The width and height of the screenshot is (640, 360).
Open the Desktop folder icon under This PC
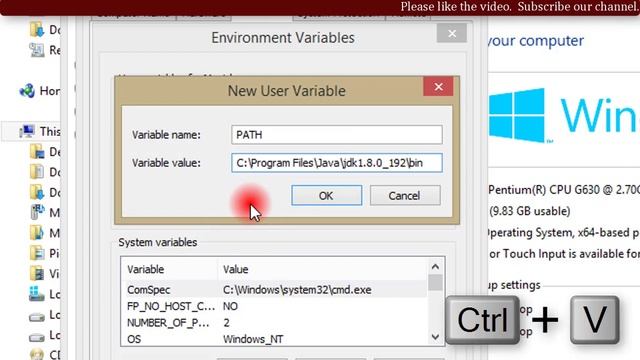37,152
